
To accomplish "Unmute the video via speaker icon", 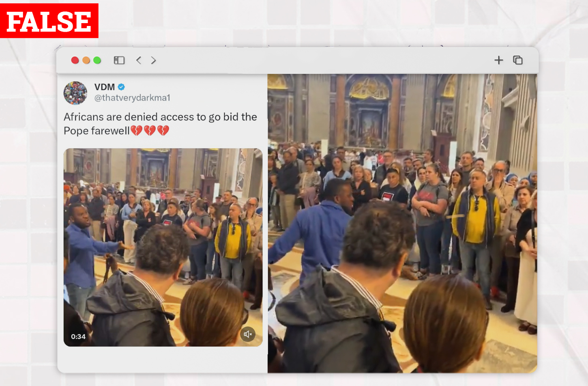I will coord(248,334).
